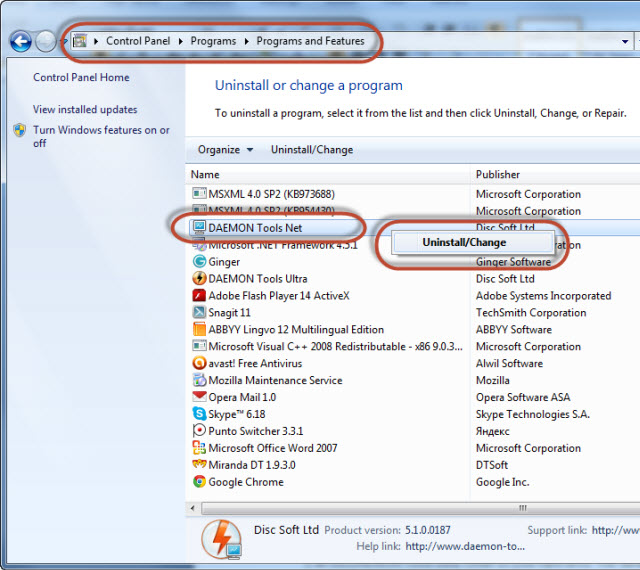Image resolution: width=640 pixels, height=570 pixels.
Task: Click the horizontal scrollbar thumb
Action: [420, 508]
